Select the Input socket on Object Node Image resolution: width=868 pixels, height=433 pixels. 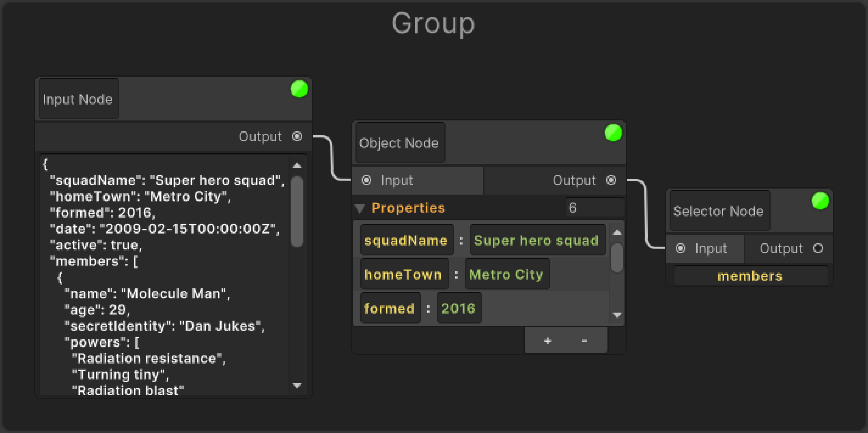366,181
